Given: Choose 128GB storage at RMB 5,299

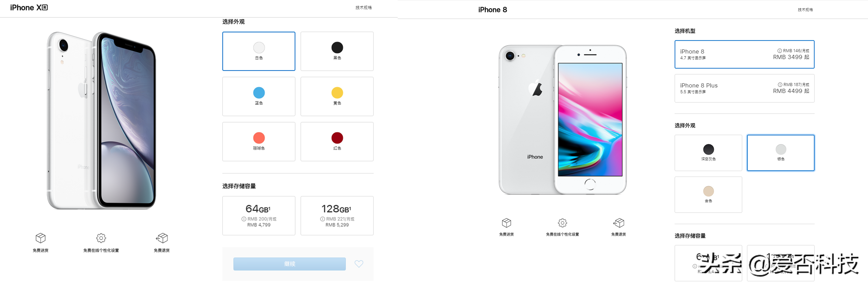Looking at the screenshot, I should 337,216.
